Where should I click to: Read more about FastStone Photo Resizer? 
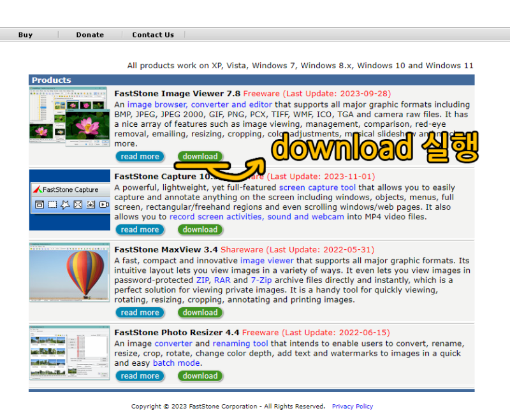pos(140,376)
